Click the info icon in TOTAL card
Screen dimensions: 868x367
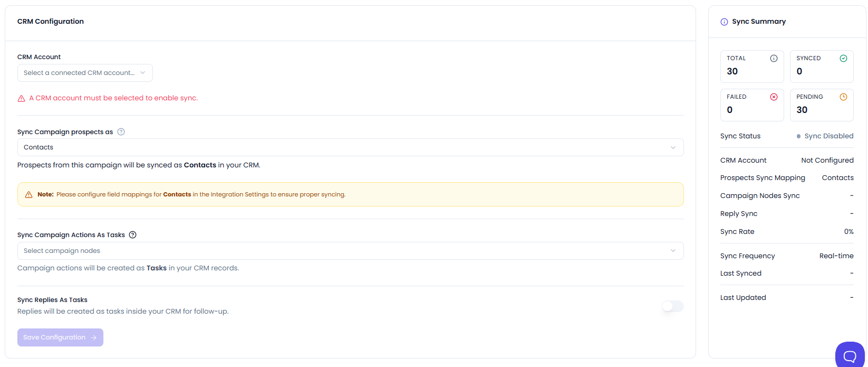(x=774, y=59)
